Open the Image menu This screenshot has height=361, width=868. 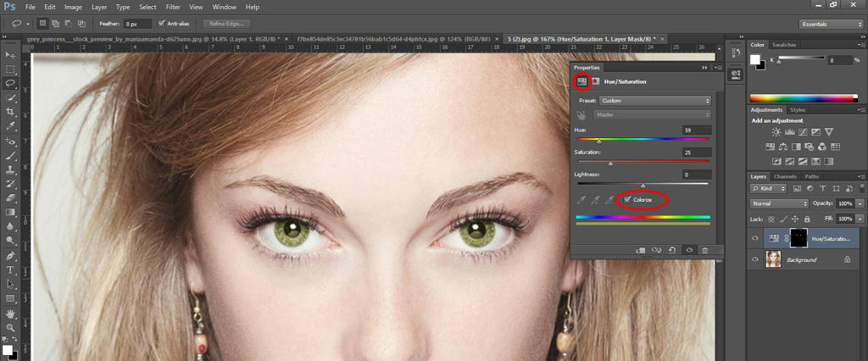pos(73,7)
